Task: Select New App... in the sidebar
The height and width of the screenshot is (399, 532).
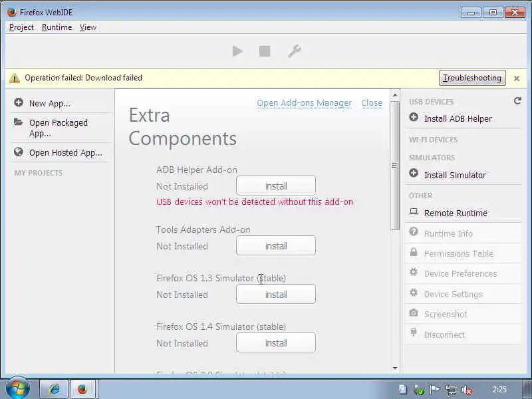Action: (49, 104)
